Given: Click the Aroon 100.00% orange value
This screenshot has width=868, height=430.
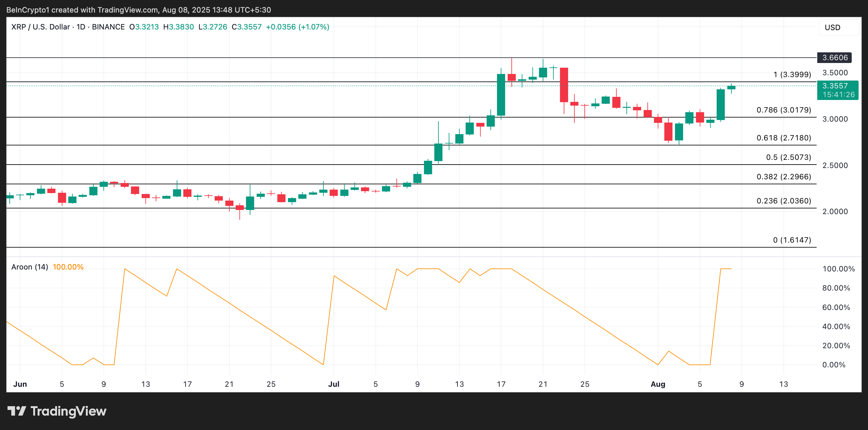Looking at the screenshot, I should coord(68,267).
